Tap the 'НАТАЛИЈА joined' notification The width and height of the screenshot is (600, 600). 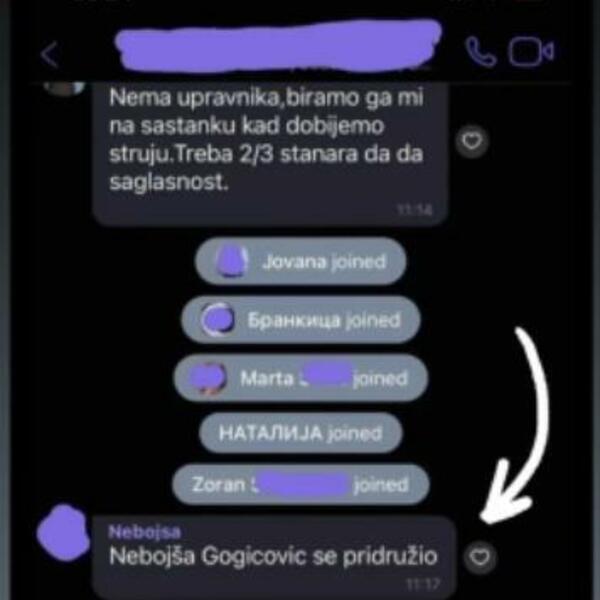[x=301, y=433]
